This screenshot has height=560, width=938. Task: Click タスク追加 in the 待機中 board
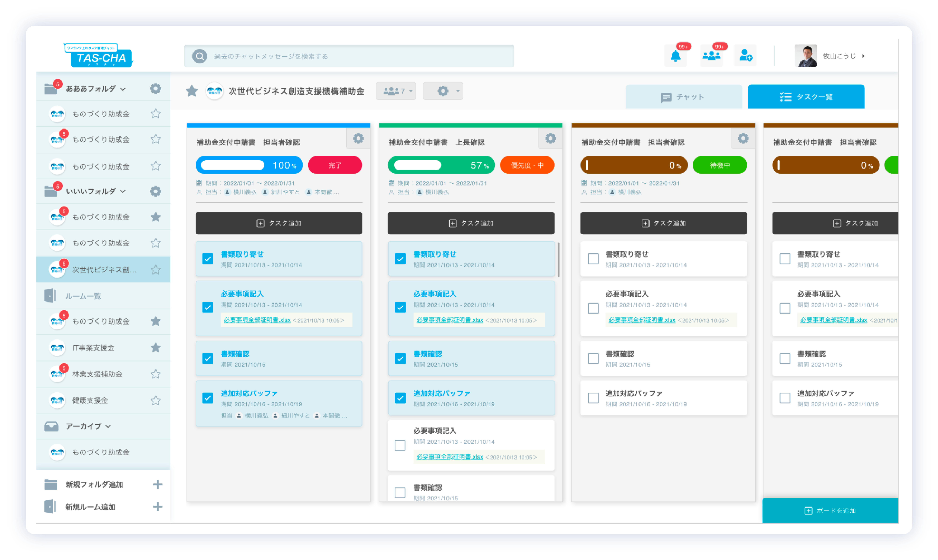click(664, 223)
